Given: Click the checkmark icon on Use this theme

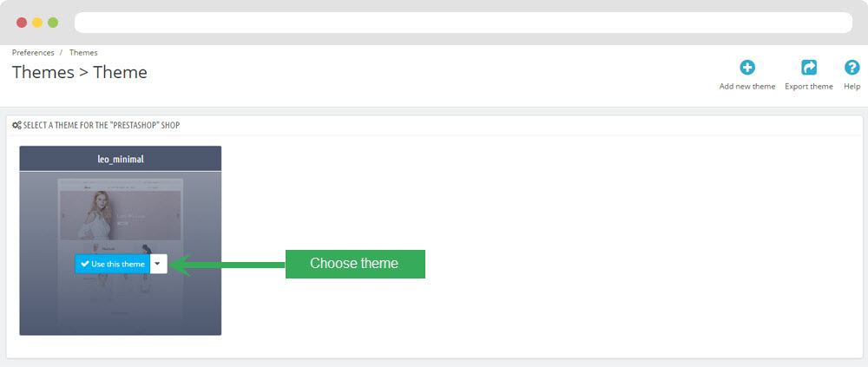Looking at the screenshot, I should pyautogui.click(x=85, y=264).
